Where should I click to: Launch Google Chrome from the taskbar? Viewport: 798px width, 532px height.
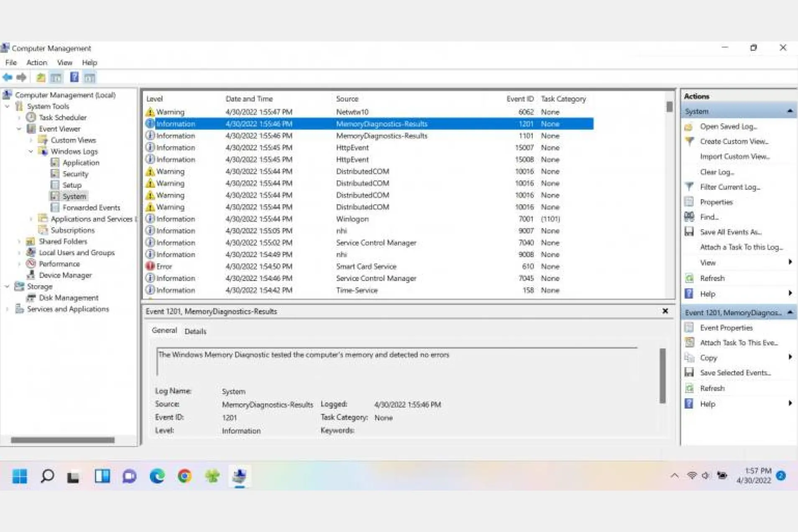pyautogui.click(x=184, y=476)
